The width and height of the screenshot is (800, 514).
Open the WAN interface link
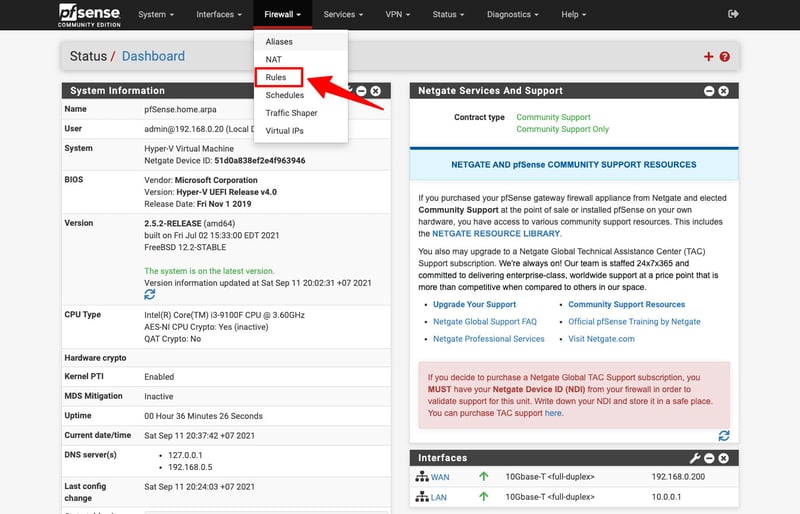tap(440, 477)
